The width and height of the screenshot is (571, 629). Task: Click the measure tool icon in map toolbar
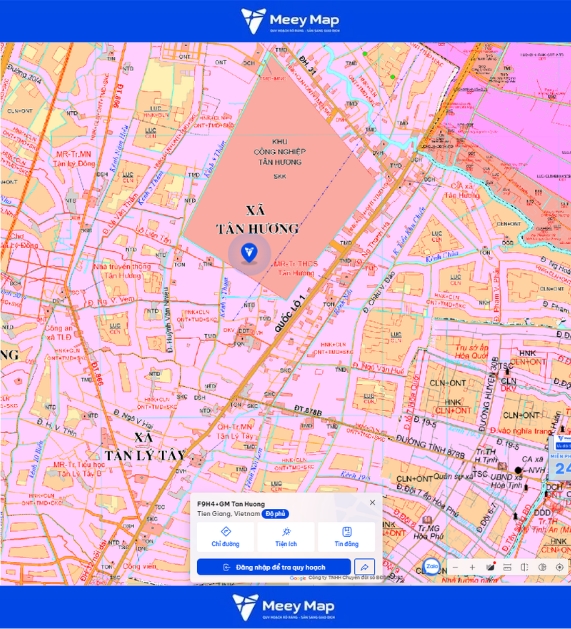click(x=507, y=567)
